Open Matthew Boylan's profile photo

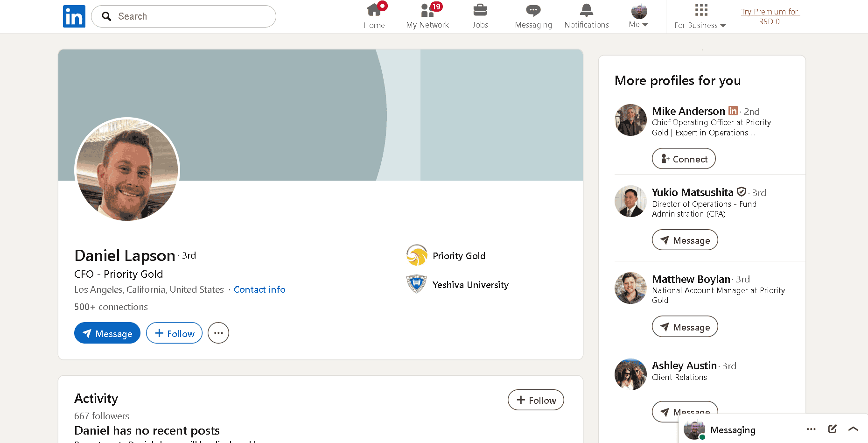point(630,288)
